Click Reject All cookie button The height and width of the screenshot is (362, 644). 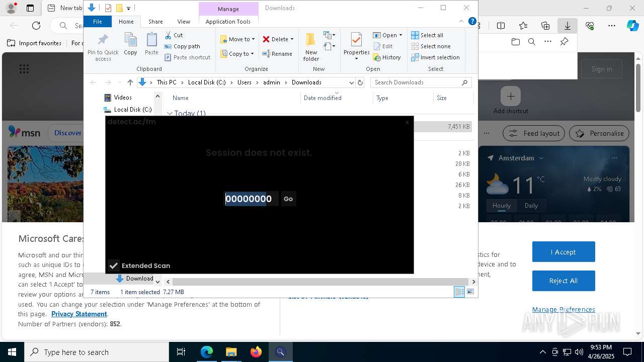point(563,281)
